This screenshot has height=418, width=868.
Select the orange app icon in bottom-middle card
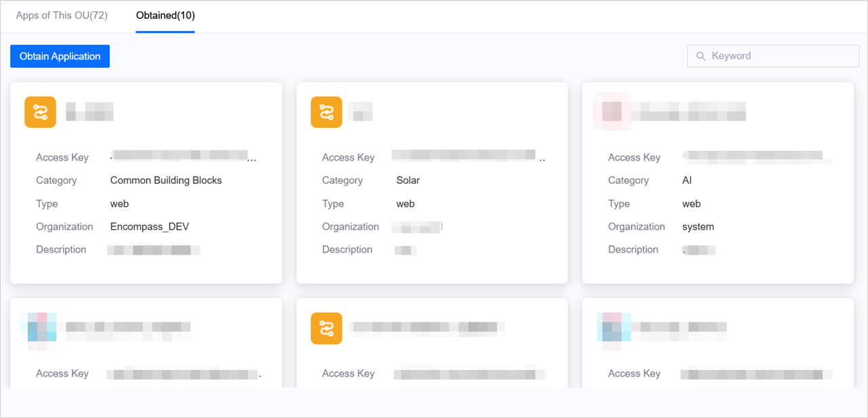(x=326, y=328)
